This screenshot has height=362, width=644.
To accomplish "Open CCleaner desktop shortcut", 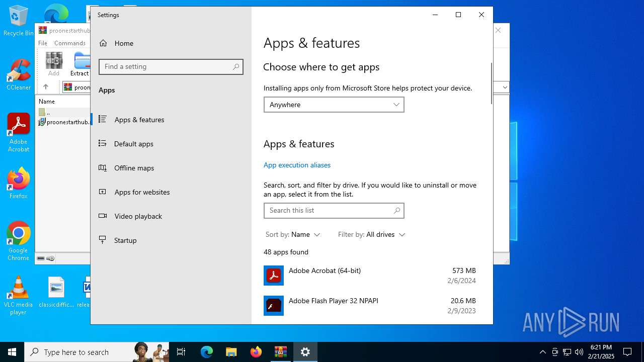I will [x=18, y=75].
